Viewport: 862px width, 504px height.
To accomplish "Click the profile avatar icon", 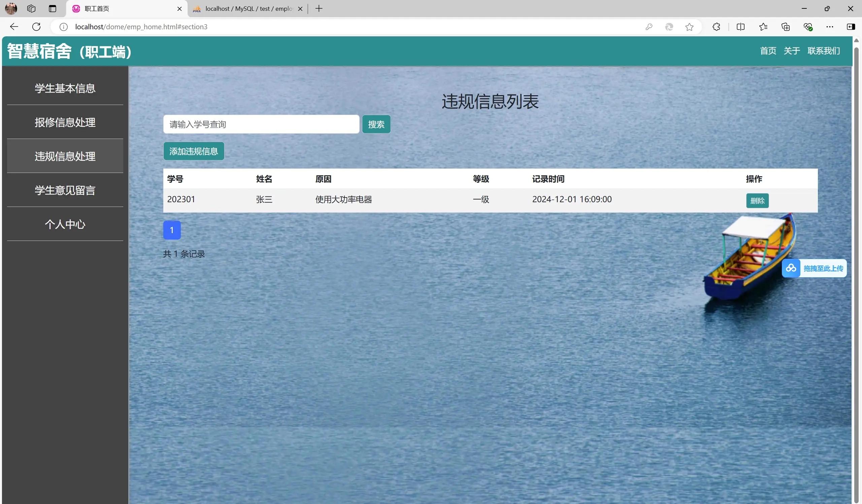I will (11, 8).
